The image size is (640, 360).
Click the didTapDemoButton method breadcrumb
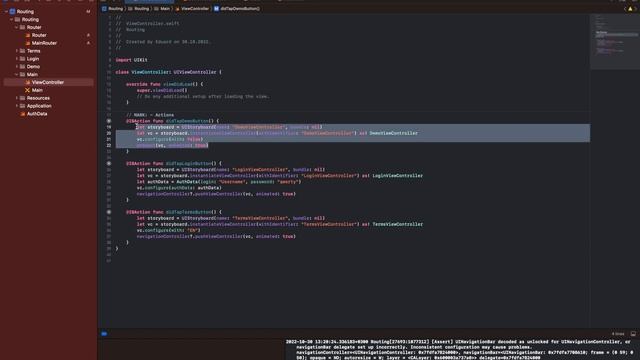click(x=237, y=9)
